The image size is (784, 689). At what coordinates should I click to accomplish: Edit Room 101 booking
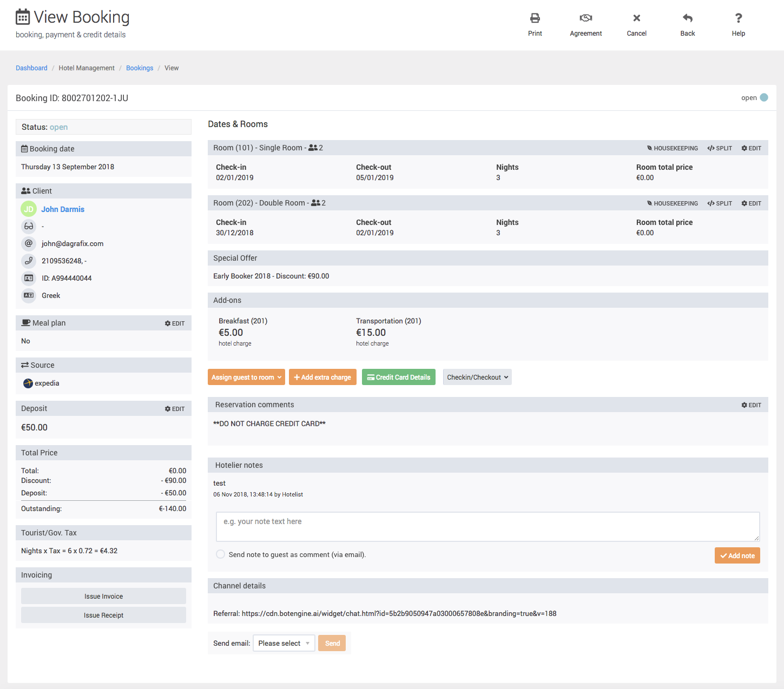click(751, 148)
